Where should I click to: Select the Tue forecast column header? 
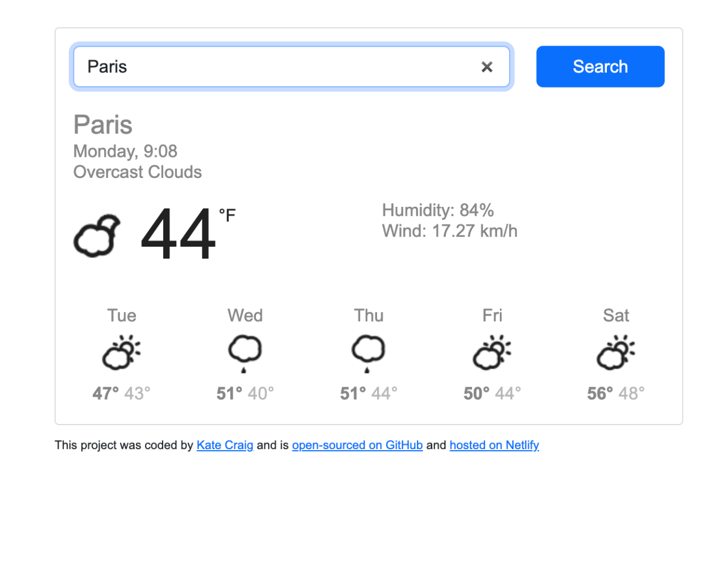pos(121,315)
